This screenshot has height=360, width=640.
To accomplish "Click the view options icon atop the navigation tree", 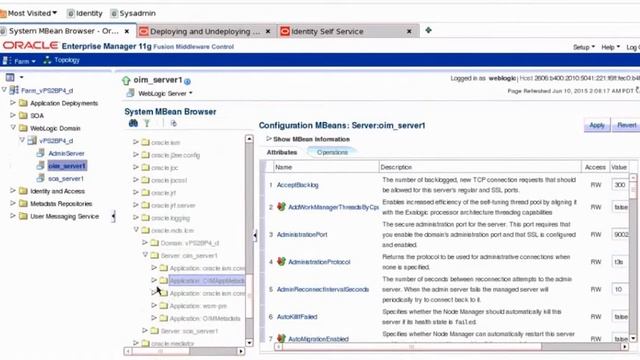I will click(x=10, y=77).
